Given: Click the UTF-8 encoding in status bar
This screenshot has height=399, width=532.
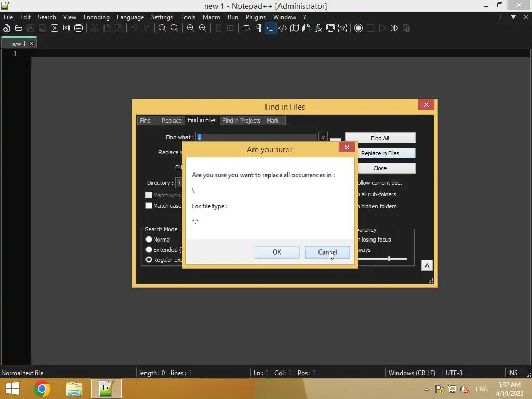Looking at the screenshot, I should (454, 373).
